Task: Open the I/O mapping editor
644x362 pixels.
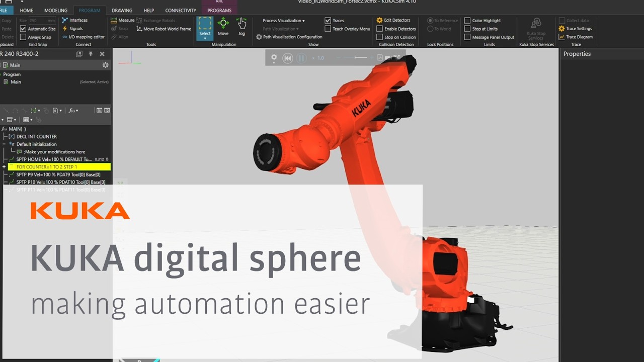Action: [x=83, y=37]
